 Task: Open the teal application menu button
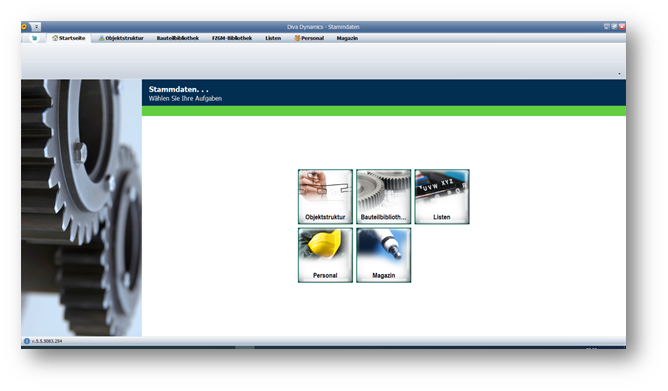(35, 38)
